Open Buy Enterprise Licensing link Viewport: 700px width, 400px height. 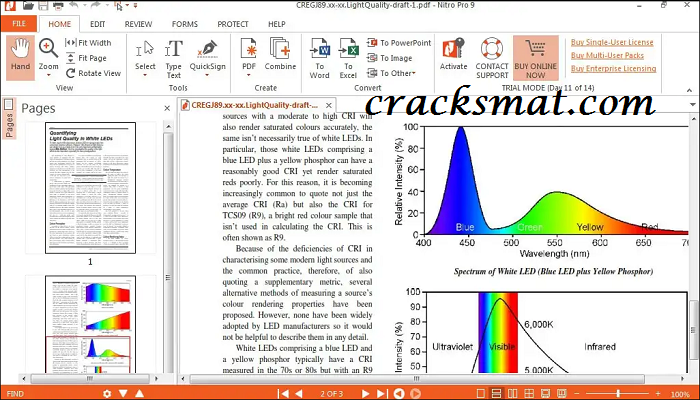point(613,68)
